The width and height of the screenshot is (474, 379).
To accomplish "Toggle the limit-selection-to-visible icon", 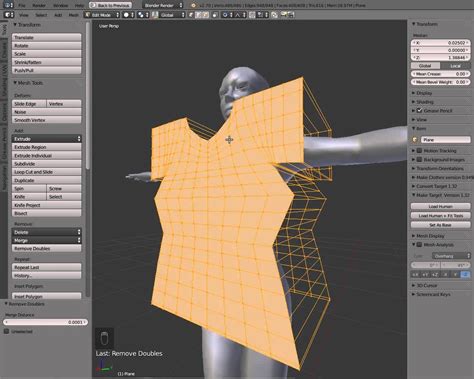I will (215, 15).
